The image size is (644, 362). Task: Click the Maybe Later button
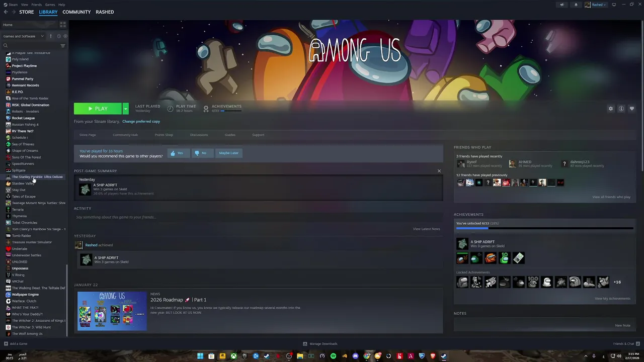[x=228, y=153]
